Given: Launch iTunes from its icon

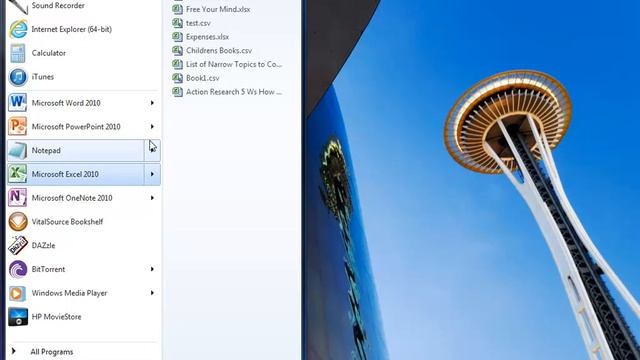Looking at the screenshot, I should coord(18,77).
